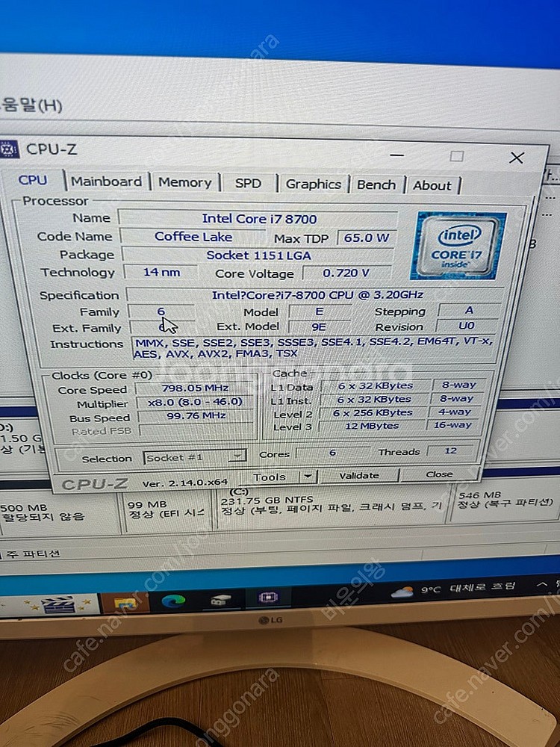Click the Socket 1151 LGA package value
This screenshot has height=747, width=560.
[x=258, y=255]
